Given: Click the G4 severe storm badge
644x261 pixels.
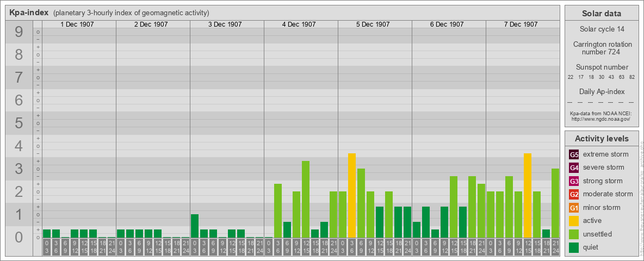Looking at the screenshot, I should point(574,168).
